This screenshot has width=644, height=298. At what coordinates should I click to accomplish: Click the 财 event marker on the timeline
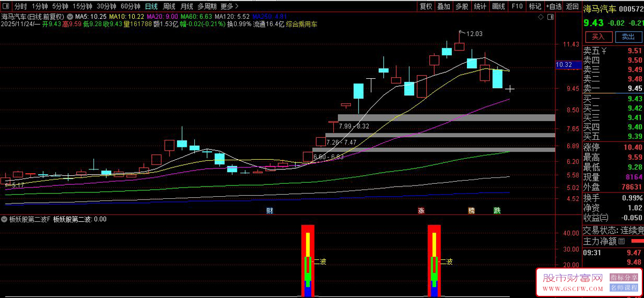pos(269,211)
